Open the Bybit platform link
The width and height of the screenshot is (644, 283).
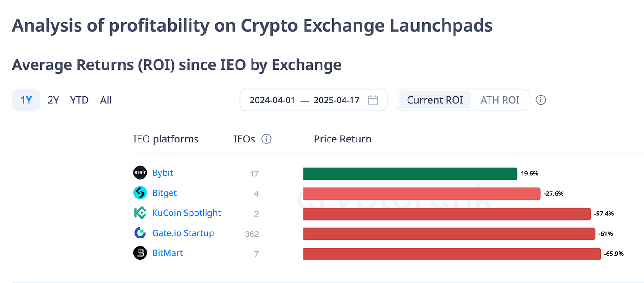tap(162, 173)
